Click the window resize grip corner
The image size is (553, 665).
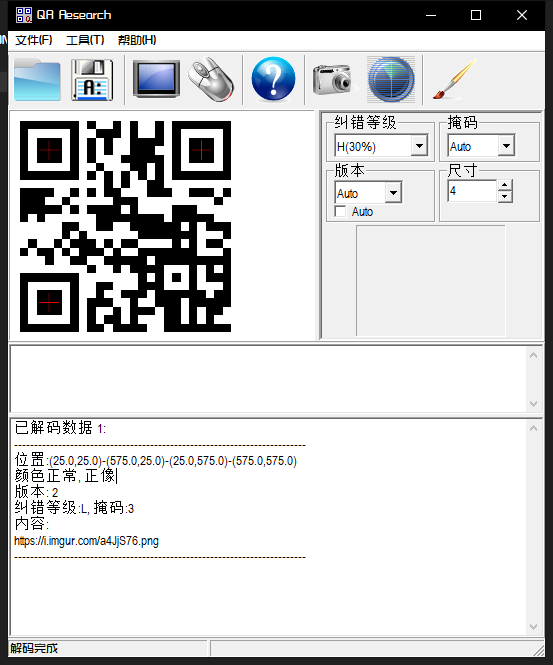click(539, 650)
